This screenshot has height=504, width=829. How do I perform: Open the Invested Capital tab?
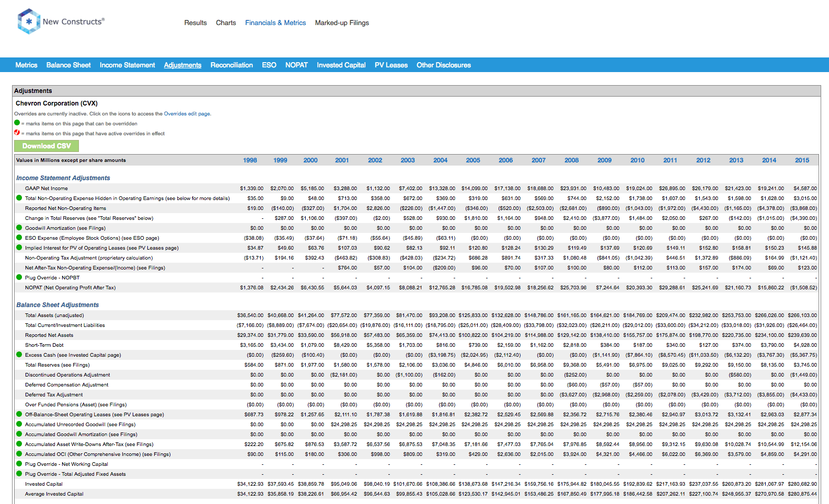(341, 65)
